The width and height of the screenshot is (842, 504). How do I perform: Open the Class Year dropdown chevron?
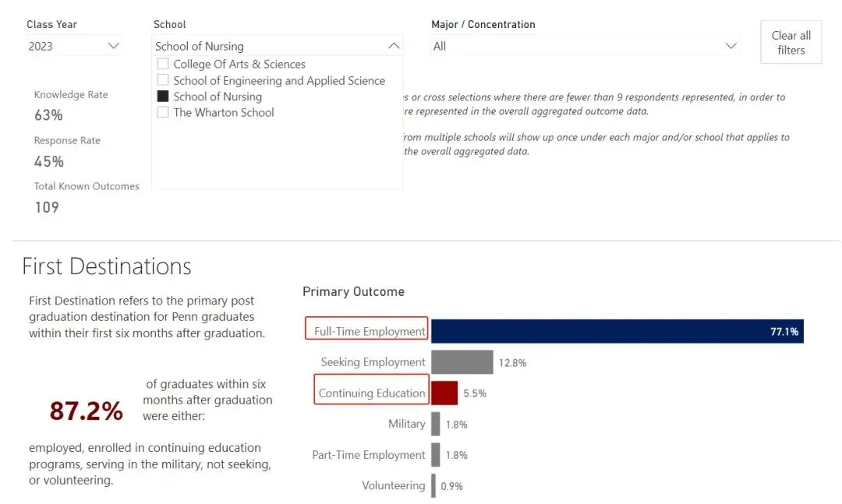114,46
